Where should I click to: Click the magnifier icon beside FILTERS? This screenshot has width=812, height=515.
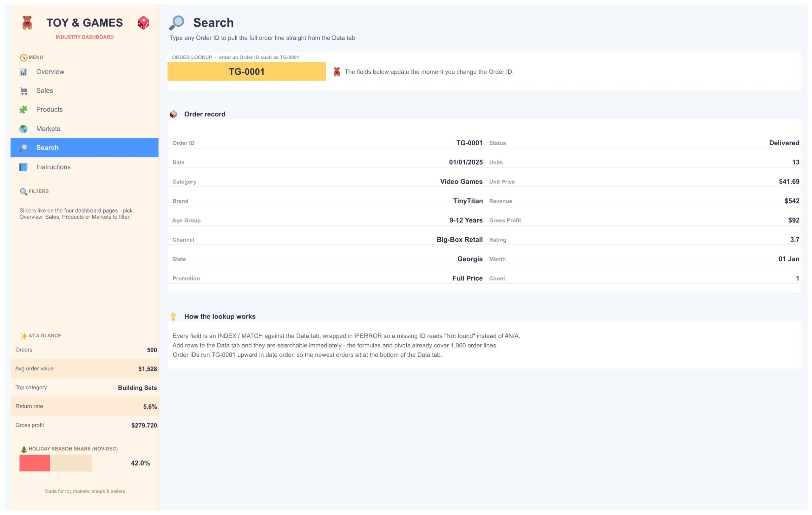pos(23,192)
